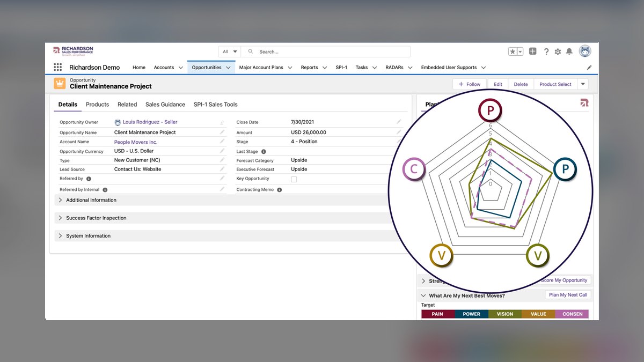The width and height of the screenshot is (644, 362).
Task: Select the VISION target color block
Action: click(x=505, y=314)
